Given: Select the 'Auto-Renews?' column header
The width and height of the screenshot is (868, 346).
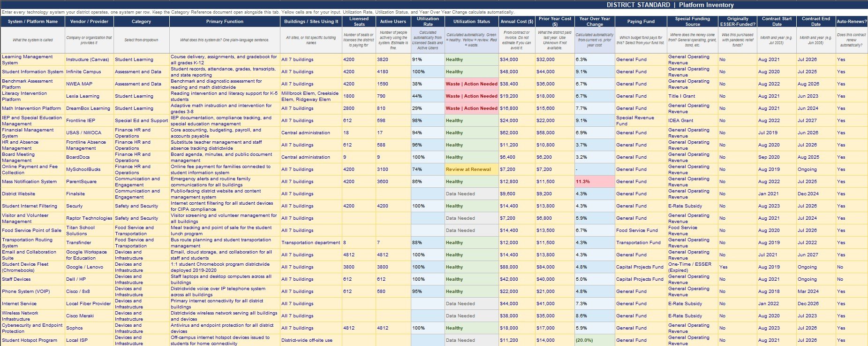Looking at the screenshot, I should pyautogui.click(x=852, y=22).
